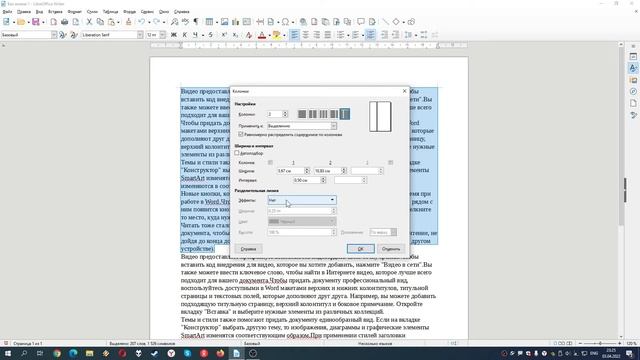
Task: Click the Export as PDF icon
Action: click(53, 22)
